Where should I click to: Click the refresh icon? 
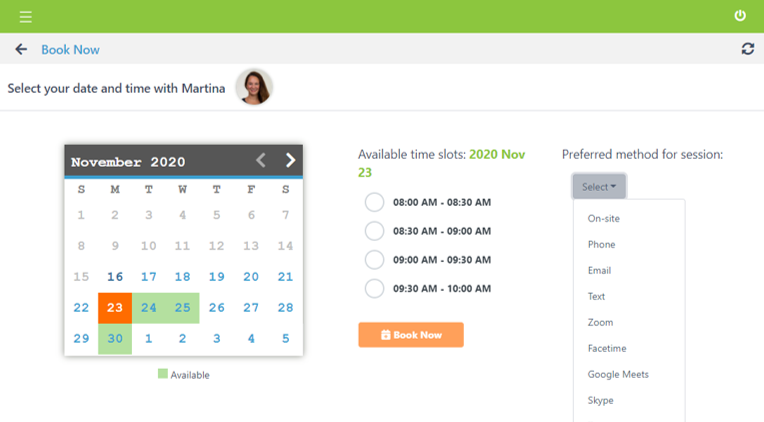747,49
